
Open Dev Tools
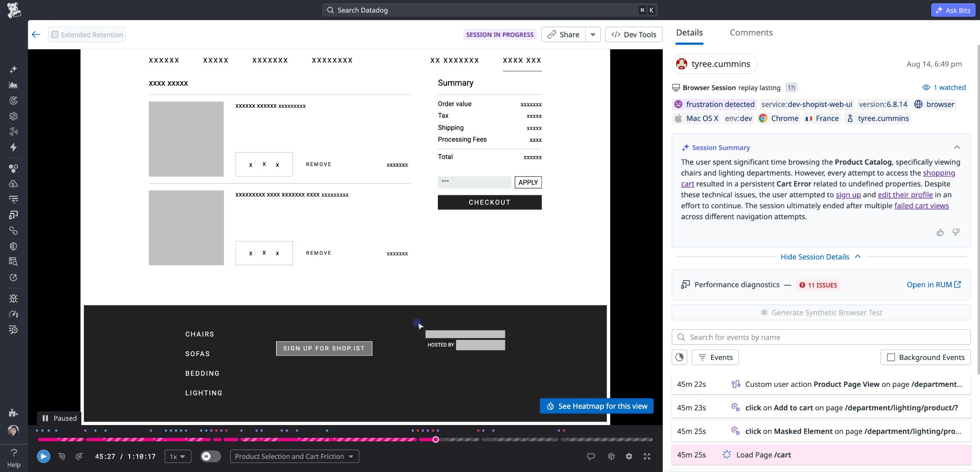[634, 34]
